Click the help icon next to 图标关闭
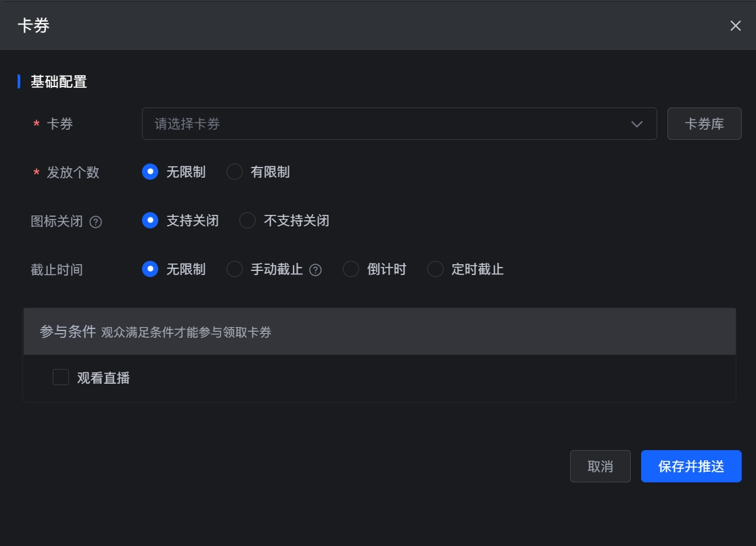 click(96, 222)
